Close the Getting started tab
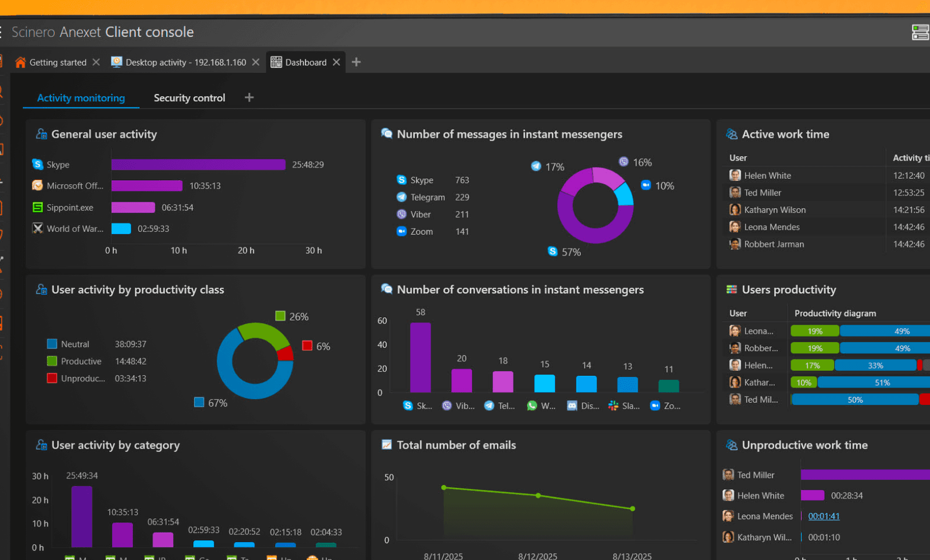This screenshot has height=560, width=930. pos(96,62)
